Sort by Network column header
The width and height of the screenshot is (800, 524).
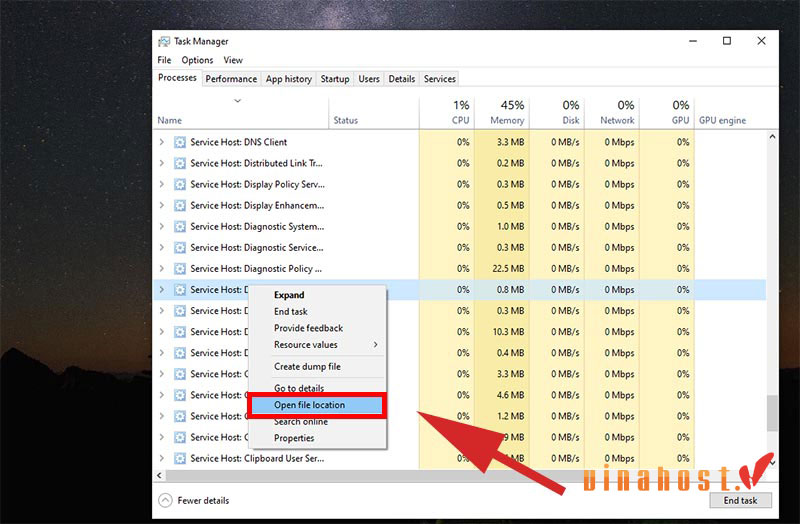coord(612,113)
